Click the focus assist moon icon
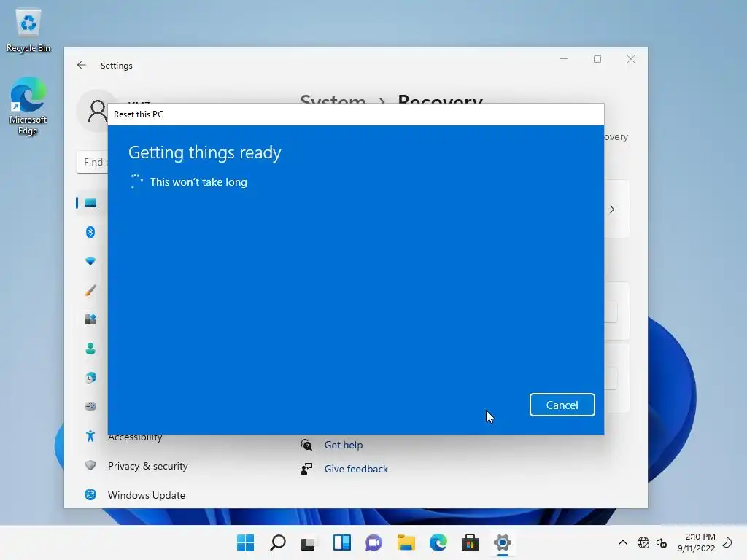747x560 pixels. 727,542
